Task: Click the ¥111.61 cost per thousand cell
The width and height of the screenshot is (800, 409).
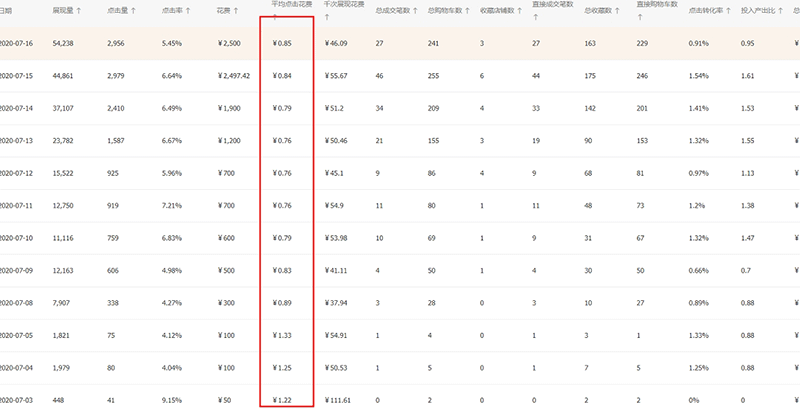Action: tap(341, 398)
